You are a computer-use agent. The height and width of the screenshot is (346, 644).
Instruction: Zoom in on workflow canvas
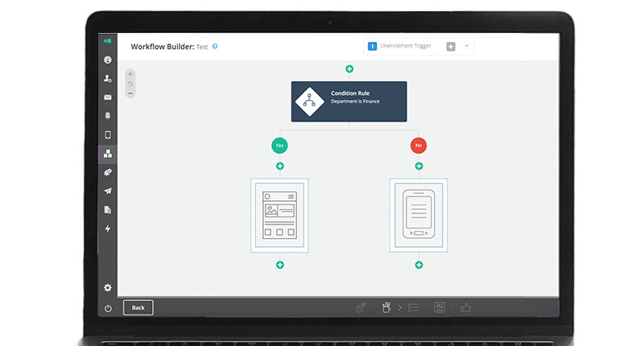pyautogui.click(x=130, y=74)
